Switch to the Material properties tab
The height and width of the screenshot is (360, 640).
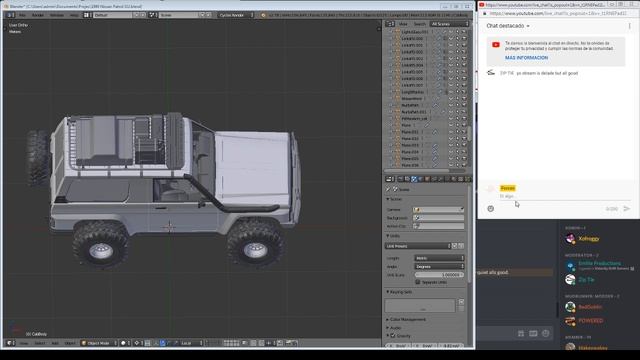pos(453,179)
